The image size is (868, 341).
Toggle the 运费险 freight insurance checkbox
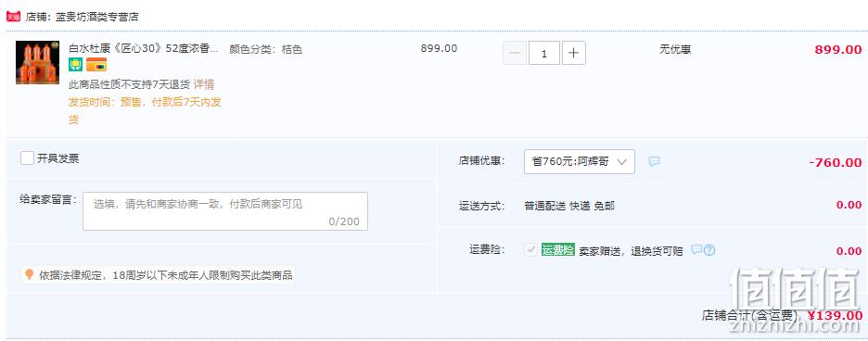530,249
